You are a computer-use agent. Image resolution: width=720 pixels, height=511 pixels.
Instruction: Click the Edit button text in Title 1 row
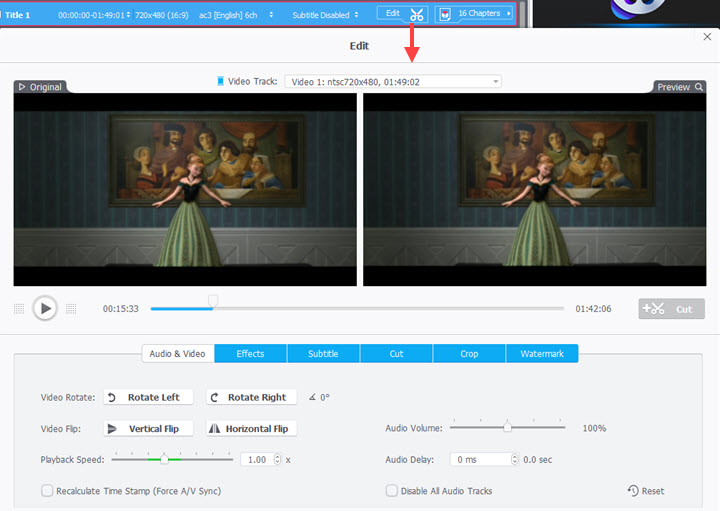393,13
